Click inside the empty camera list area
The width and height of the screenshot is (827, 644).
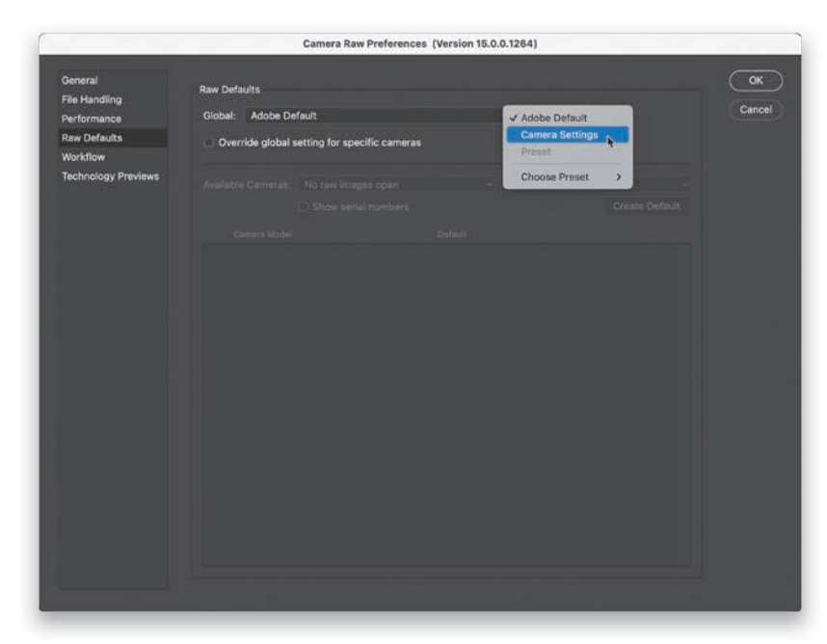click(x=445, y=405)
